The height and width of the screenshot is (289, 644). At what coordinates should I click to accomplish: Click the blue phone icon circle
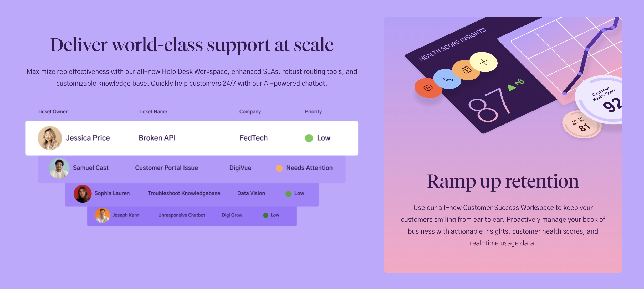(447, 79)
